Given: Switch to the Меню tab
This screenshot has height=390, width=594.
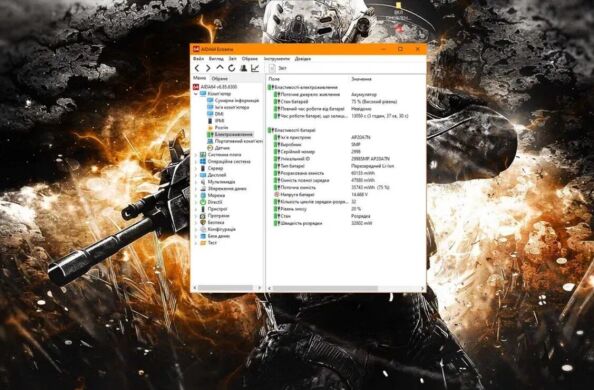Looking at the screenshot, I should pos(200,78).
